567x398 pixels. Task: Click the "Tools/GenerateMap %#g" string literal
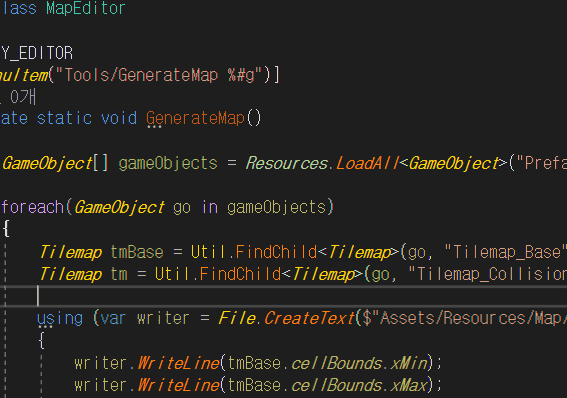(159, 76)
